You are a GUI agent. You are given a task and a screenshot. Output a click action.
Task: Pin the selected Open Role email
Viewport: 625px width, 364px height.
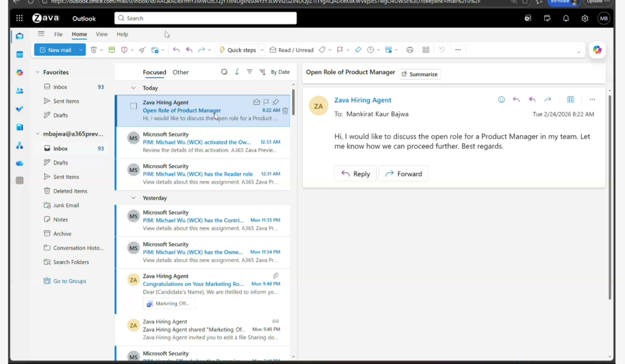coord(276,102)
